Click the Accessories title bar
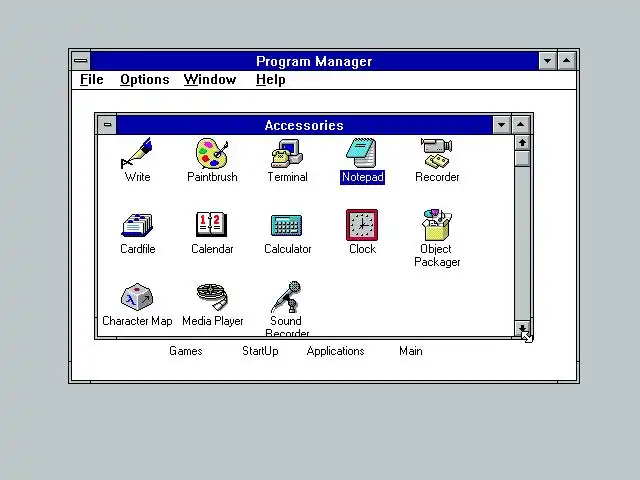This screenshot has width=640, height=480. pos(304,125)
